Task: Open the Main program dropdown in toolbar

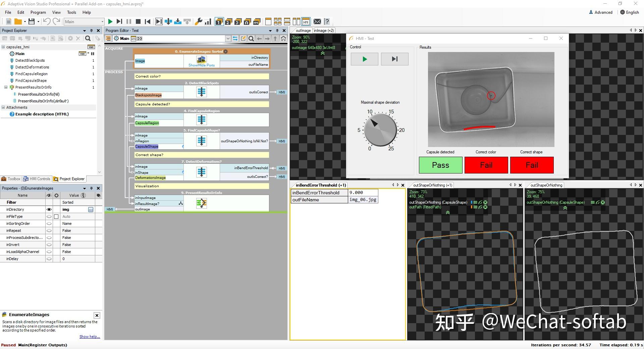Action: point(103,21)
